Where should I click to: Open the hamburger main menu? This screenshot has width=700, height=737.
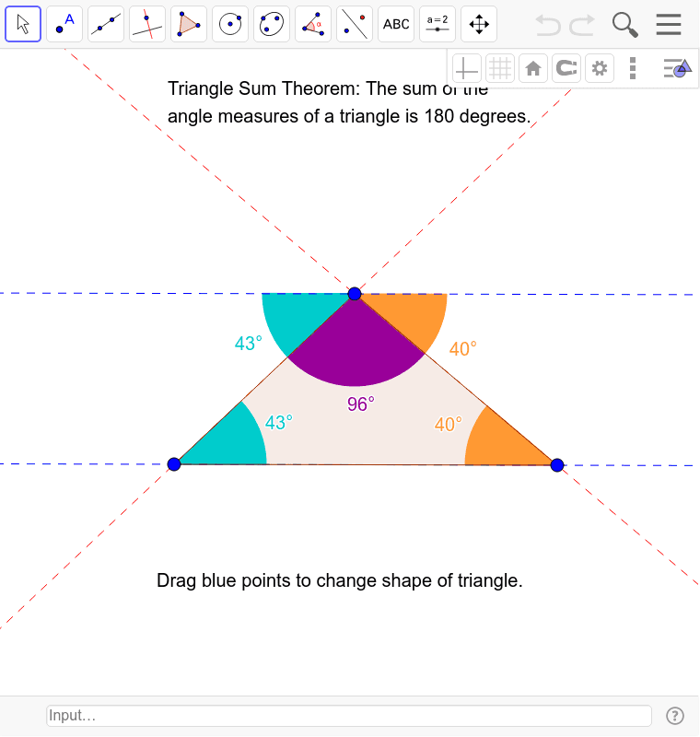point(669,25)
